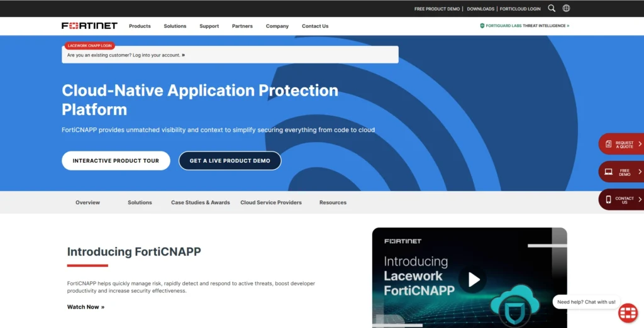Open the Partners menu
Viewport: 644px width, 328px height.
click(x=242, y=26)
